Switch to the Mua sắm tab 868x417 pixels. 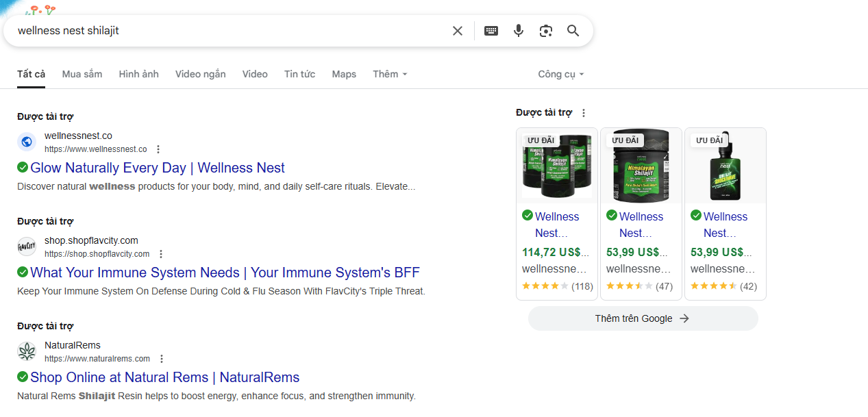82,74
